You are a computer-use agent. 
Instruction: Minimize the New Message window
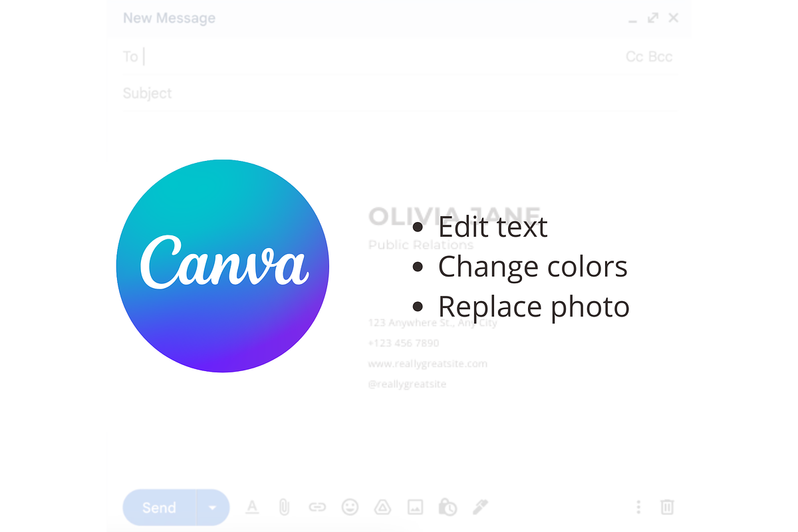[x=632, y=19]
